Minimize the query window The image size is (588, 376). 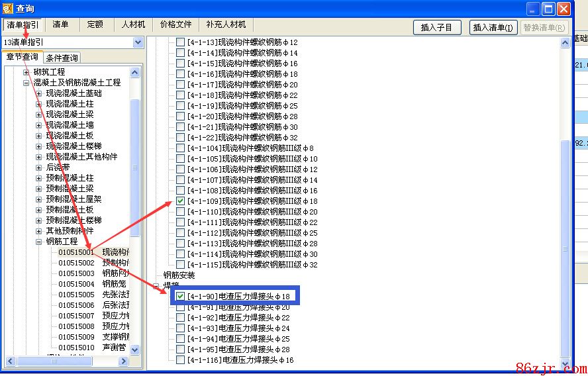pos(533,9)
